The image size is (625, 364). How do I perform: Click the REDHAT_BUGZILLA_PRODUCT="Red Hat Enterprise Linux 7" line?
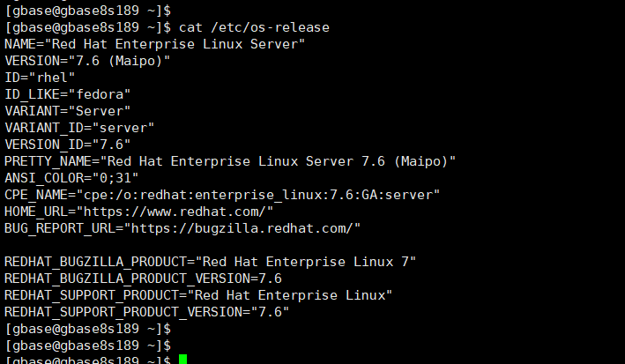point(210,262)
